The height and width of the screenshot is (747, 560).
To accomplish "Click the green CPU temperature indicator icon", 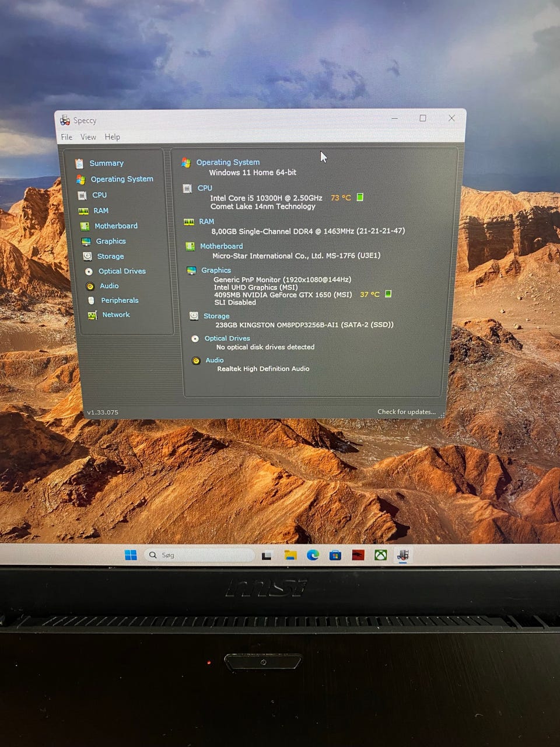I will coord(360,197).
